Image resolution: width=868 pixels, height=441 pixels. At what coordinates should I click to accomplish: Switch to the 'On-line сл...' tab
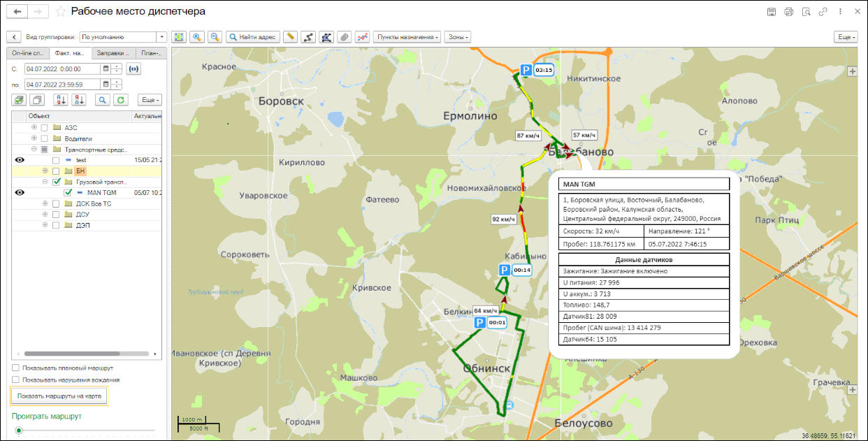pyautogui.click(x=28, y=53)
